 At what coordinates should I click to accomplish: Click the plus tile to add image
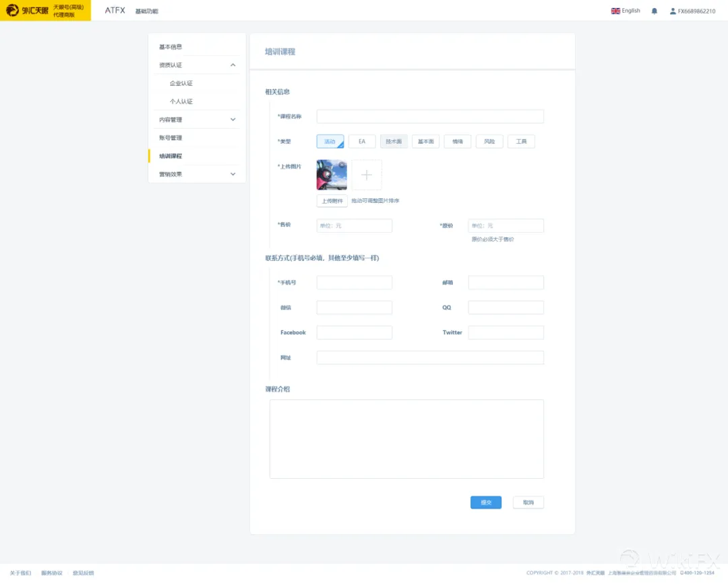click(x=367, y=175)
